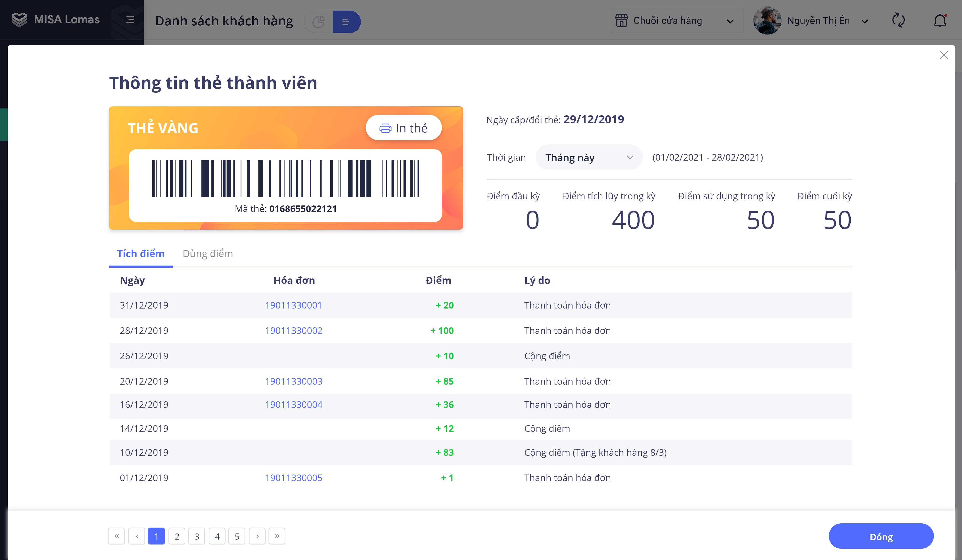Switch to list view toggle
The height and width of the screenshot is (560, 962).
click(x=346, y=22)
